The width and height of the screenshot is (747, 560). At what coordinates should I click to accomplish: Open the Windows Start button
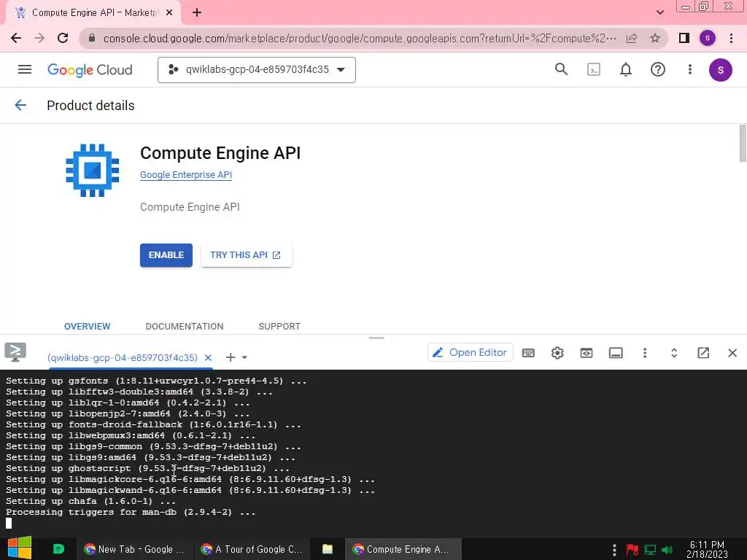coord(20,548)
